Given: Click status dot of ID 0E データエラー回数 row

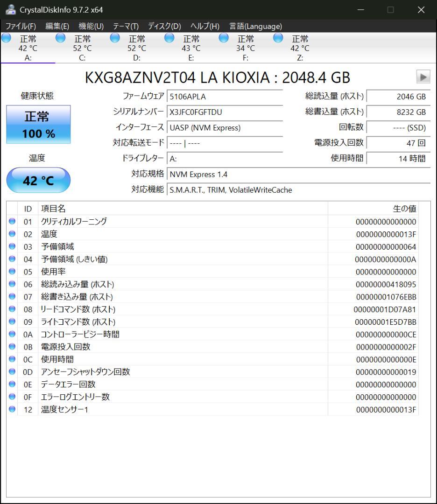Looking at the screenshot, I should point(12,384).
